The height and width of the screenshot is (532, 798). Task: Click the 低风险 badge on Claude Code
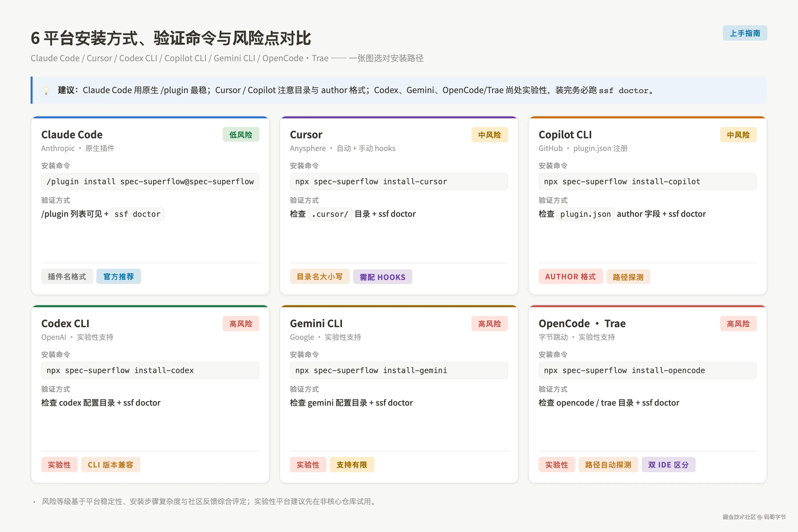[x=241, y=135]
